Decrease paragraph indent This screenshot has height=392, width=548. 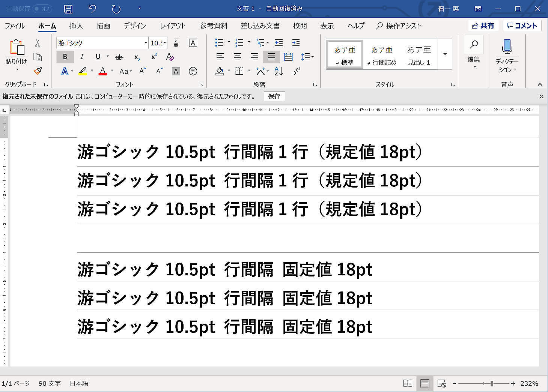click(x=279, y=42)
